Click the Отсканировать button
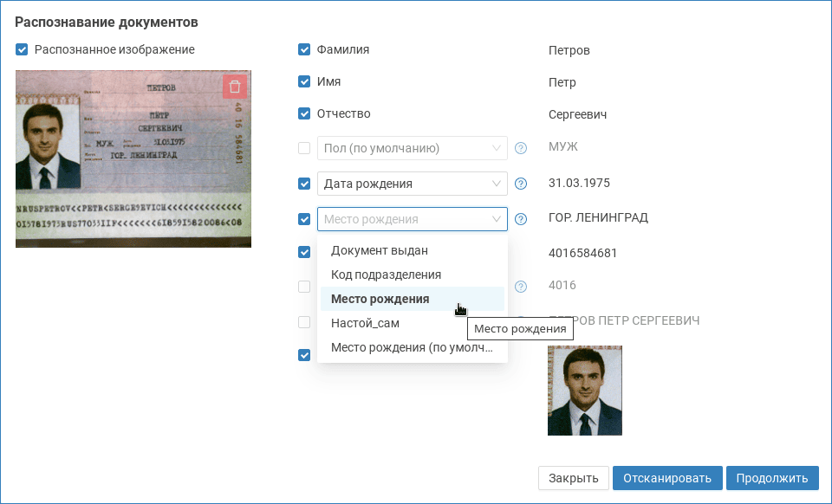Image resolution: width=832 pixels, height=504 pixels. [667, 478]
